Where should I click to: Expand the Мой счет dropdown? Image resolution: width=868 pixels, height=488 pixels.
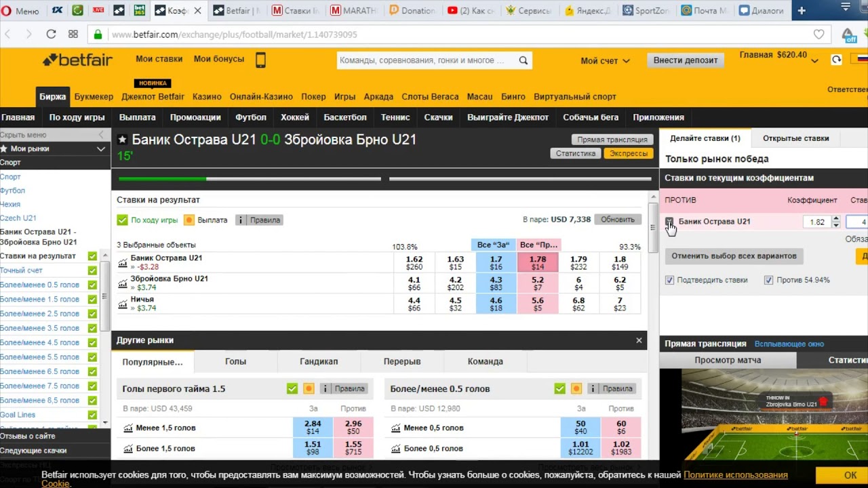(605, 60)
